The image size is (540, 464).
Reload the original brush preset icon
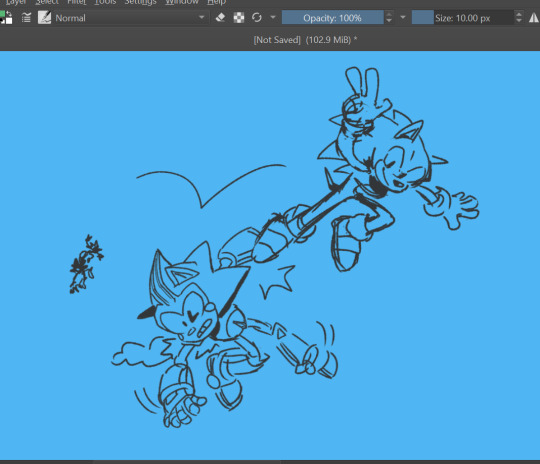pos(257,17)
